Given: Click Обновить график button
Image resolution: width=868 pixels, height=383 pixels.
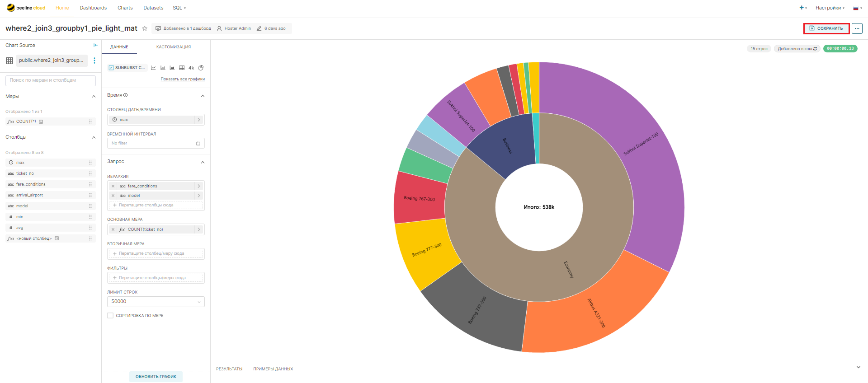Looking at the screenshot, I should point(156,377).
